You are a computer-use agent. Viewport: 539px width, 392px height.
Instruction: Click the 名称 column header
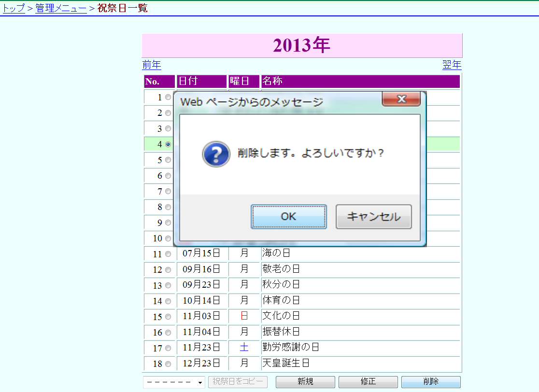(360, 82)
